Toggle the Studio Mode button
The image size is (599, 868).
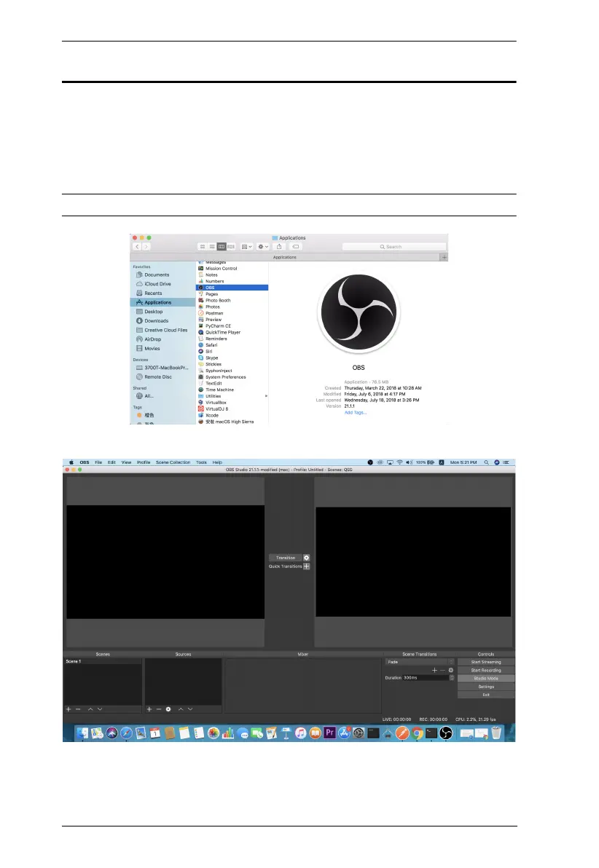tap(485, 678)
